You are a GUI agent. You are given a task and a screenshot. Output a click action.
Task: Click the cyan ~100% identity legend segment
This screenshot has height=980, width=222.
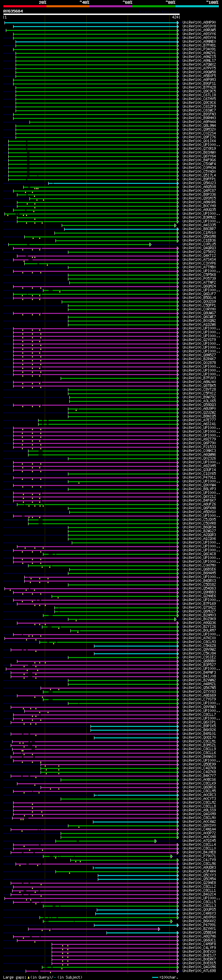tap(197, 6)
